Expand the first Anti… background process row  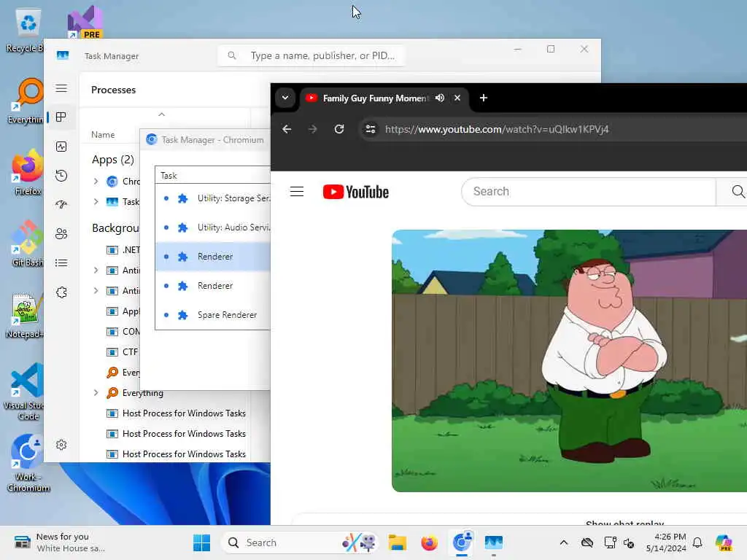(96, 271)
